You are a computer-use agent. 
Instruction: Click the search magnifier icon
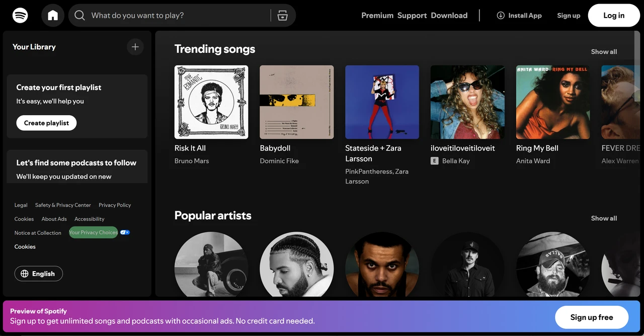click(79, 16)
